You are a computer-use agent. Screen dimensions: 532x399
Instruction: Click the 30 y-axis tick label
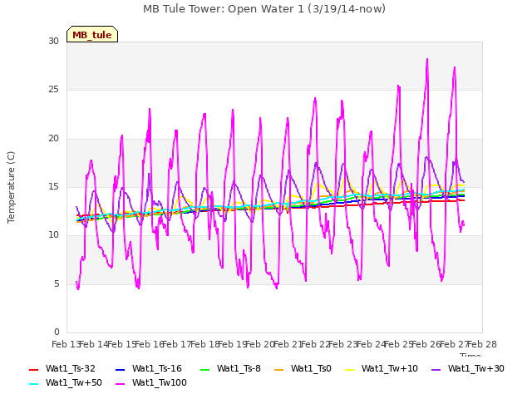click(53, 41)
